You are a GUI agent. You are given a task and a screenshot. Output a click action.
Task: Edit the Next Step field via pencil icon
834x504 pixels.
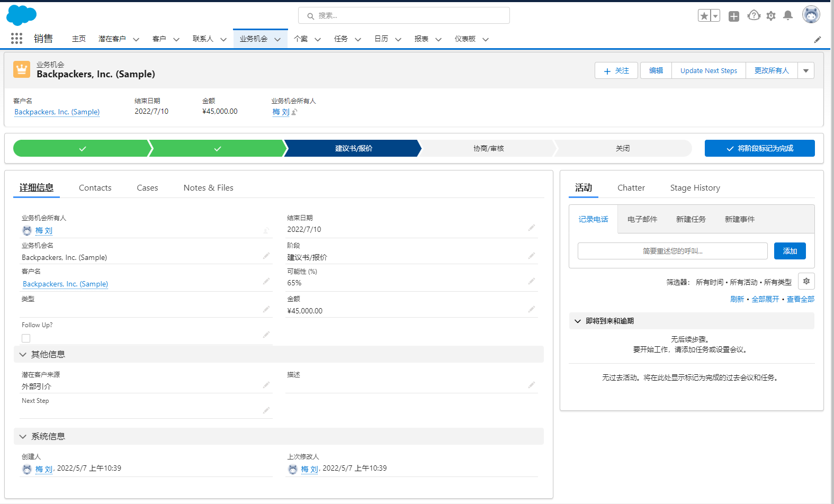click(266, 410)
